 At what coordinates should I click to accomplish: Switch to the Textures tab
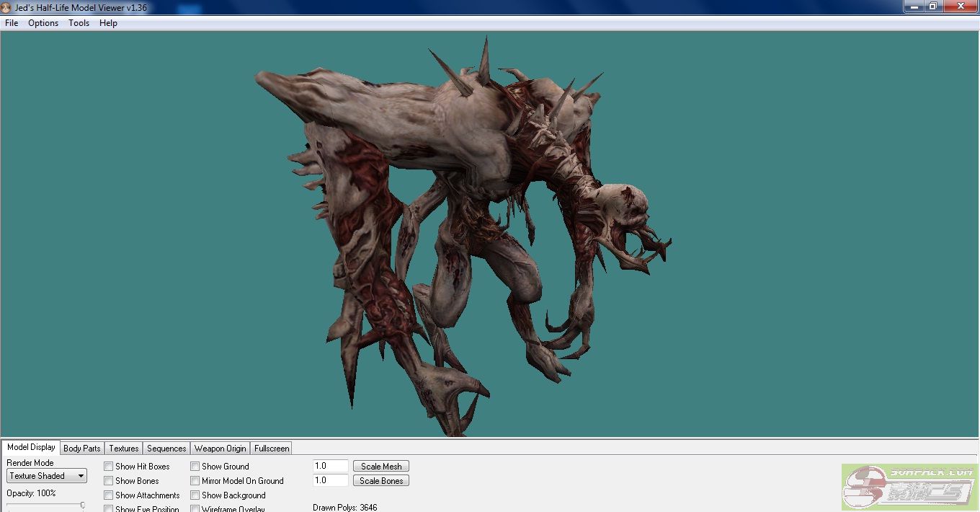(x=124, y=449)
